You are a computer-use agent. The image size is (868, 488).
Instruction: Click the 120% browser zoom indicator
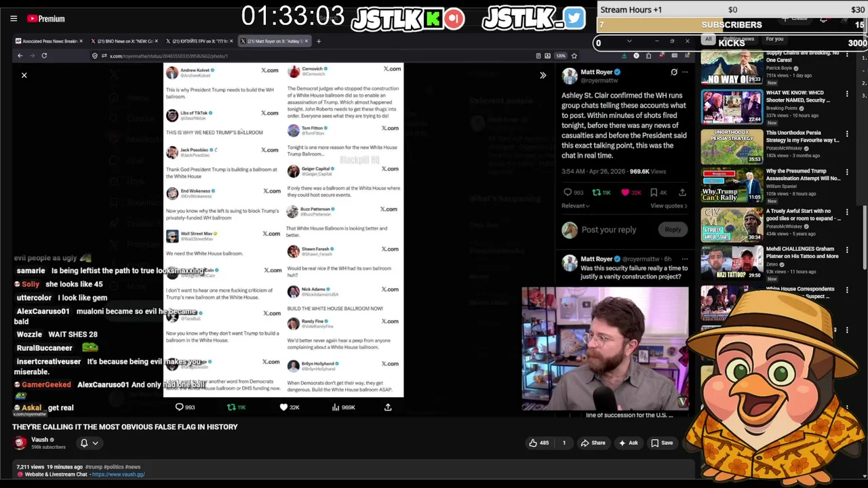click(561, 56)
